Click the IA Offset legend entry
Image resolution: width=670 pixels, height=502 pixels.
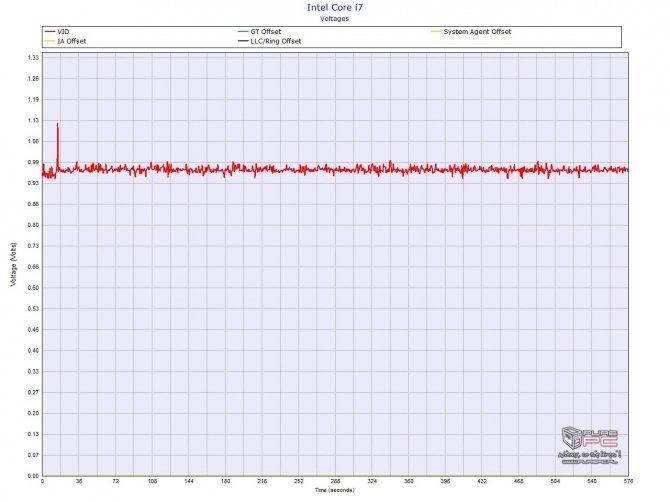pos(65,41)
